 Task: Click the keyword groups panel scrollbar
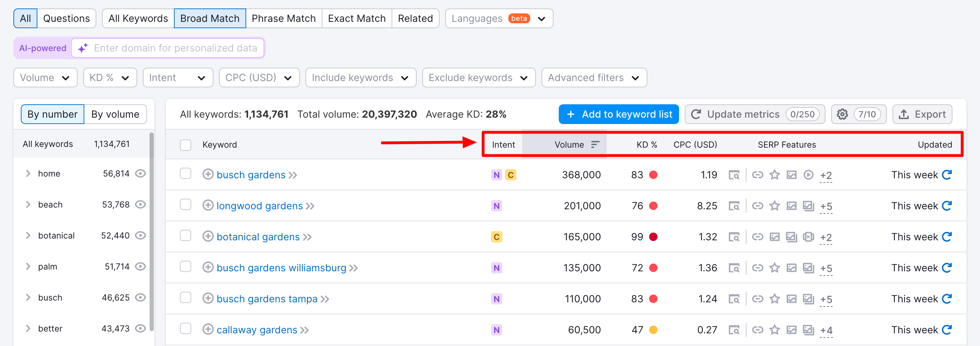[x=152, y=232]
